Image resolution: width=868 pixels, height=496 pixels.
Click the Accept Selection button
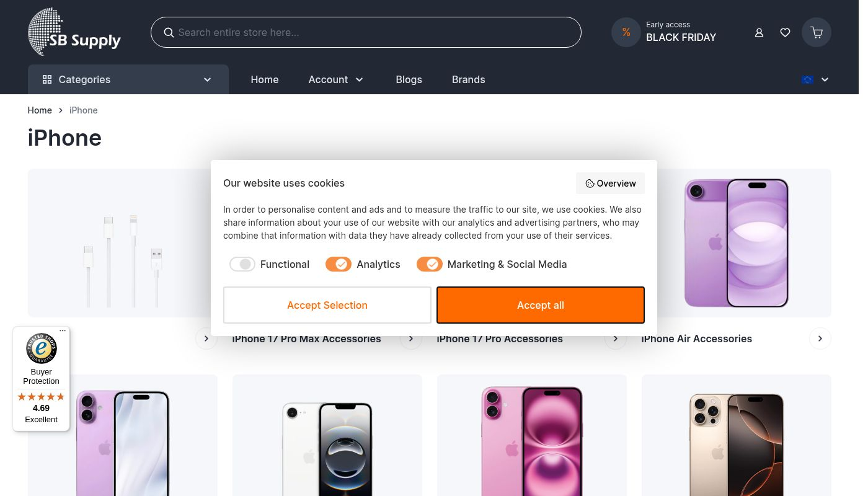coord(327,305)
